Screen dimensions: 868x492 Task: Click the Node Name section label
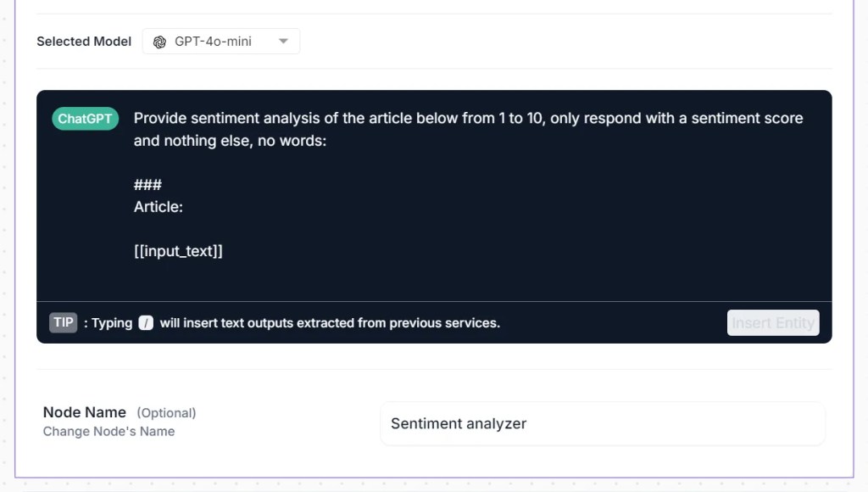(x=85, y=412)
